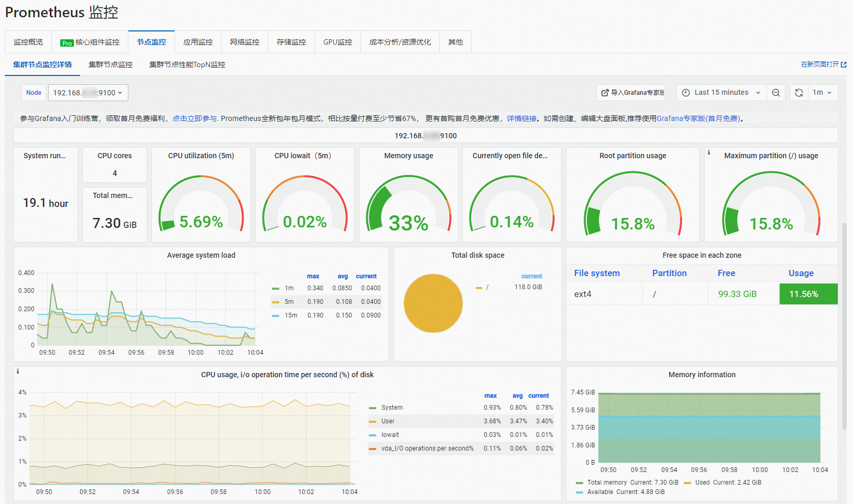Click the info icon on CPU usage panel
853x504 pixels.
[x=18, y=371]
